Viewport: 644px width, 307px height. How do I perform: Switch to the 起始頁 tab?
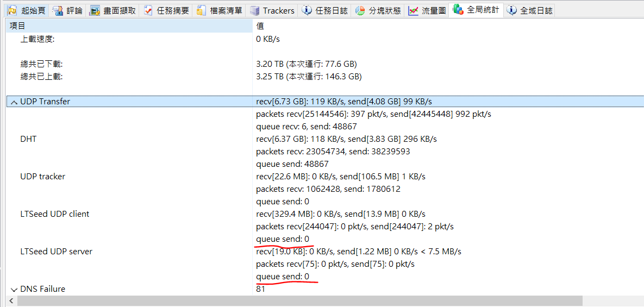point(28,10)
